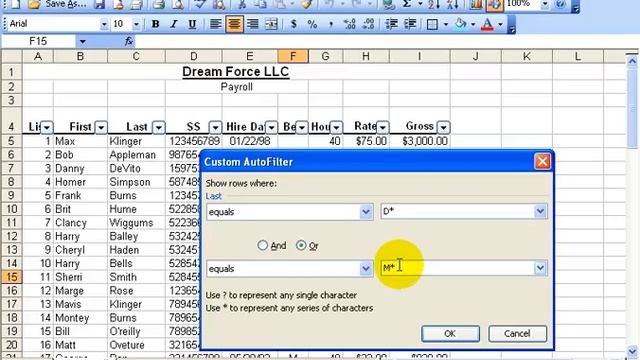The height and width of the screenshot is (360, 640).
Task: Open the Rate column filter arrow
Action: (x=382, y=128)
